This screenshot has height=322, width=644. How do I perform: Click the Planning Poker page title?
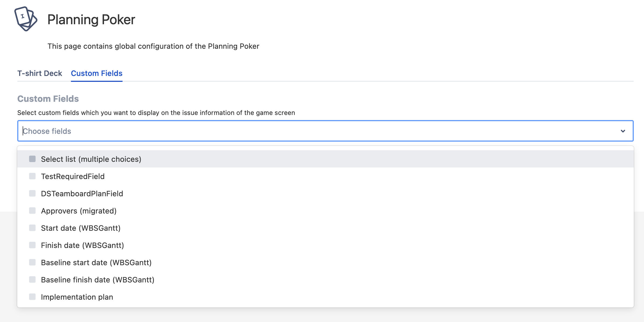91,20
